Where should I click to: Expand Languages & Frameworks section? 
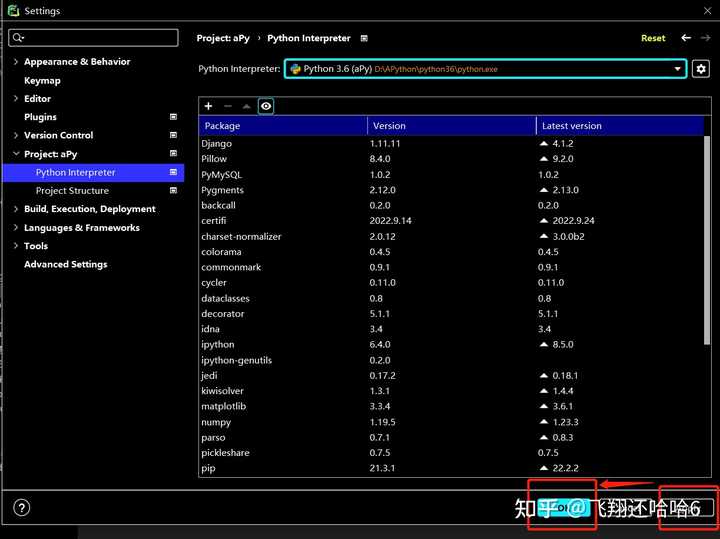pyautogui.click(x=16, y=228)
